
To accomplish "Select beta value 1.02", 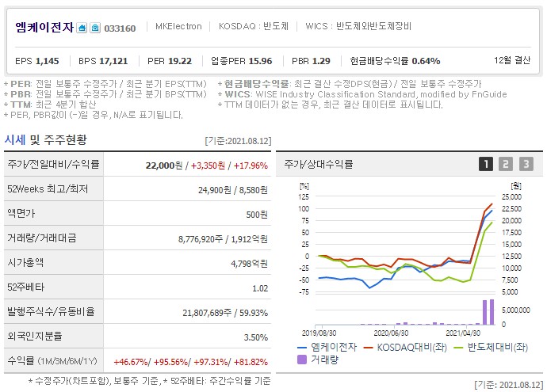I will [260, 288].
